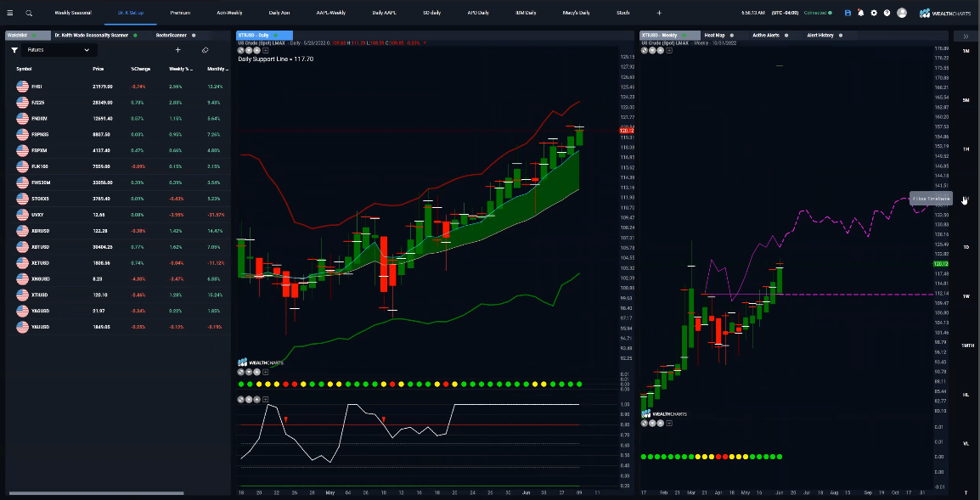Click the Daily Support Line = 117.70 label
This screenshot has width=980, height=500.
pos(276,59)
